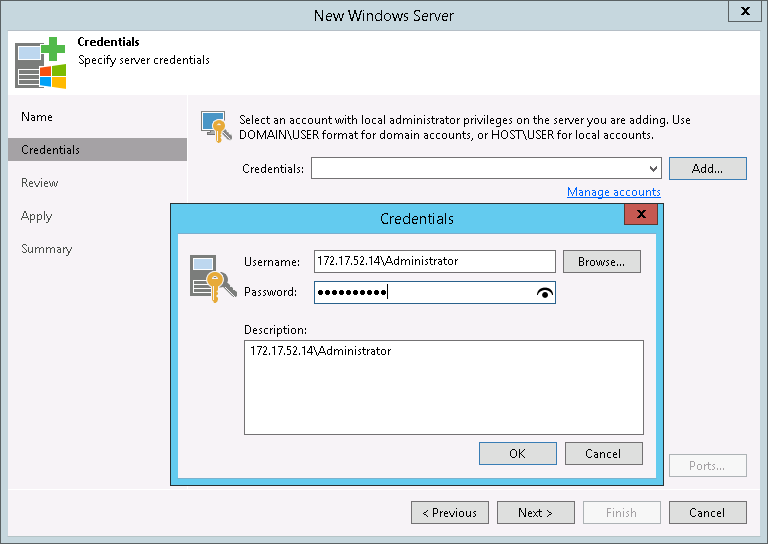Image resolution: width=768 pixels, height=544 pixels.
Task: Click the server key icon in Credentials dialog
Action: point(213,279)
